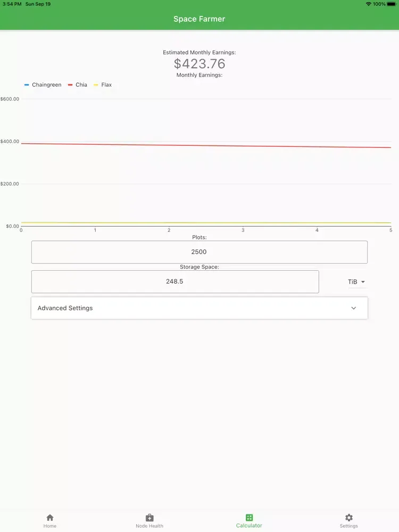This screenshot has height=532, width=399.
Task: Click the Advanced Settings chevron arrow
Action: pos(354,308)
